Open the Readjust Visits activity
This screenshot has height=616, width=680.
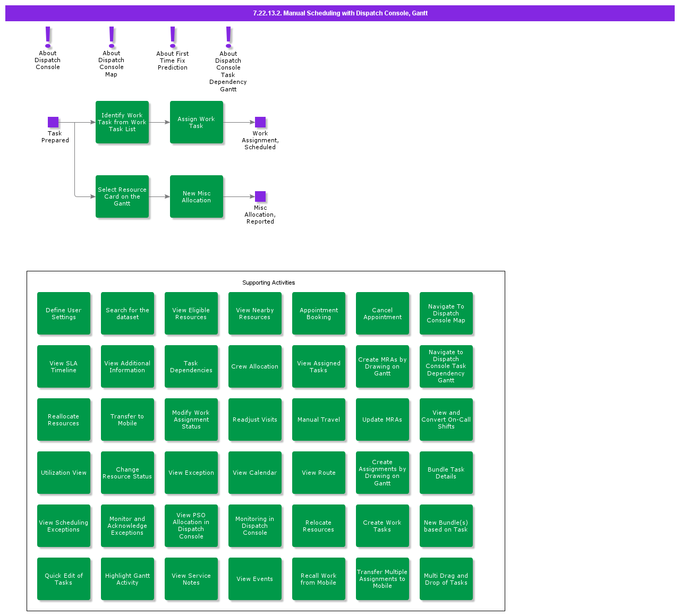[x=255, y=420]
